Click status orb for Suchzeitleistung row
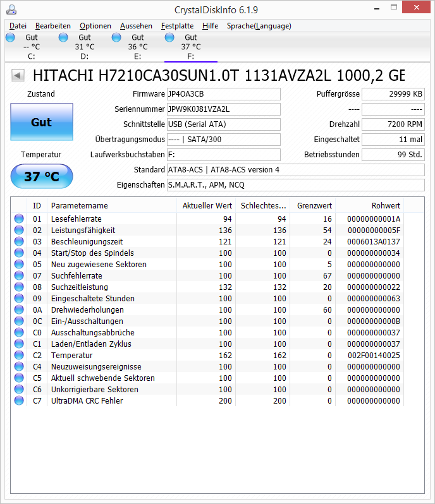The image size is (435, 504). tap(19, 287)
